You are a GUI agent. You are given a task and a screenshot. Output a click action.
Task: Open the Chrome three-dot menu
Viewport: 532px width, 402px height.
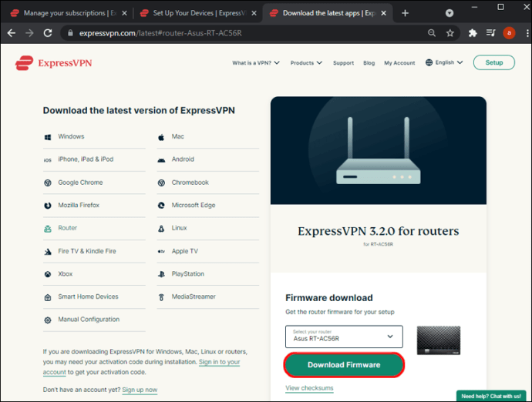pyautogui.click(x=527, y=33)
